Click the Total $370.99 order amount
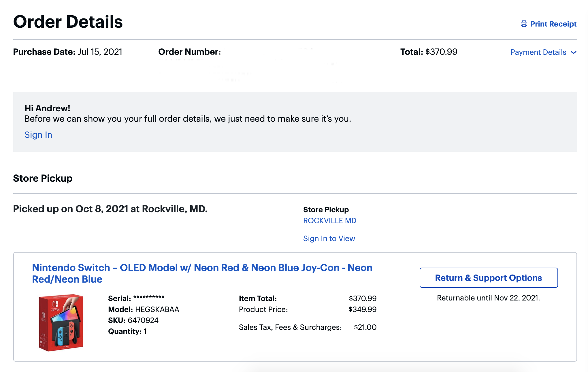 tap(429, 52)
